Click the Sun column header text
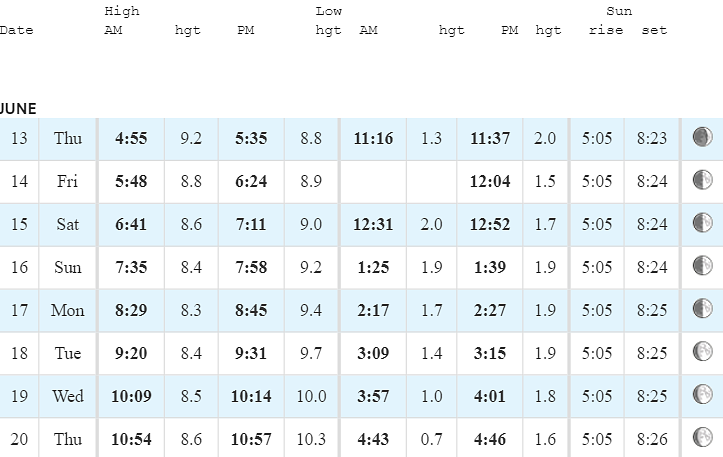Image resolution: width=723 pixels, height=457 pixels. tap(619, 11)
